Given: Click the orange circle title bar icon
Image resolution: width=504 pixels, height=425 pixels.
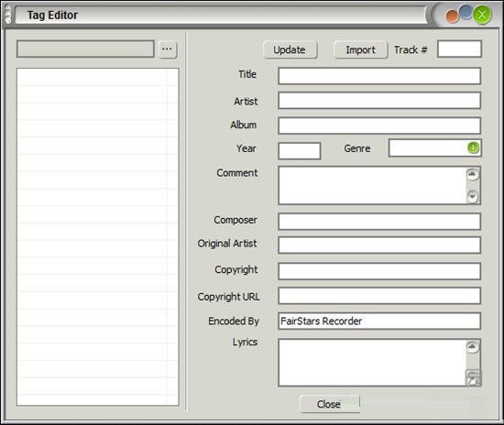Looking at the screenshot, I should tap(453, 16).
